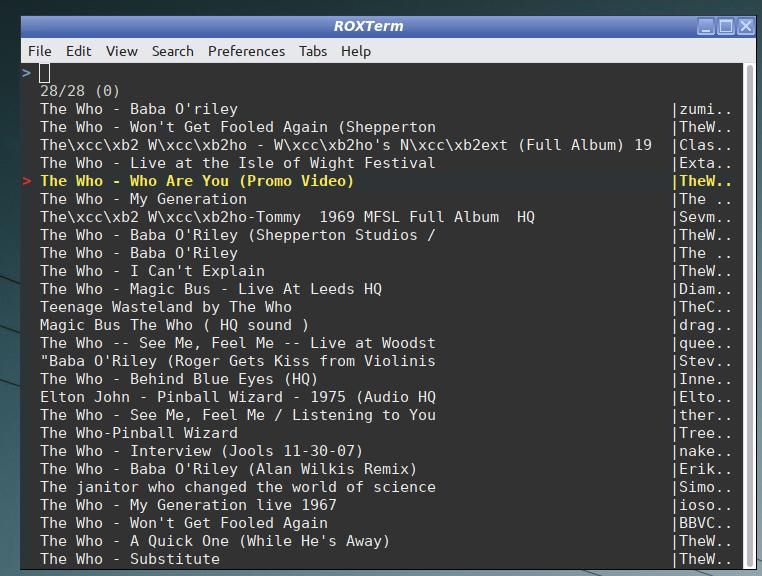Click the ROXTerm title bar
This screenshot has width=762, height=576.
pyautogui.click(x=368, y=26)
